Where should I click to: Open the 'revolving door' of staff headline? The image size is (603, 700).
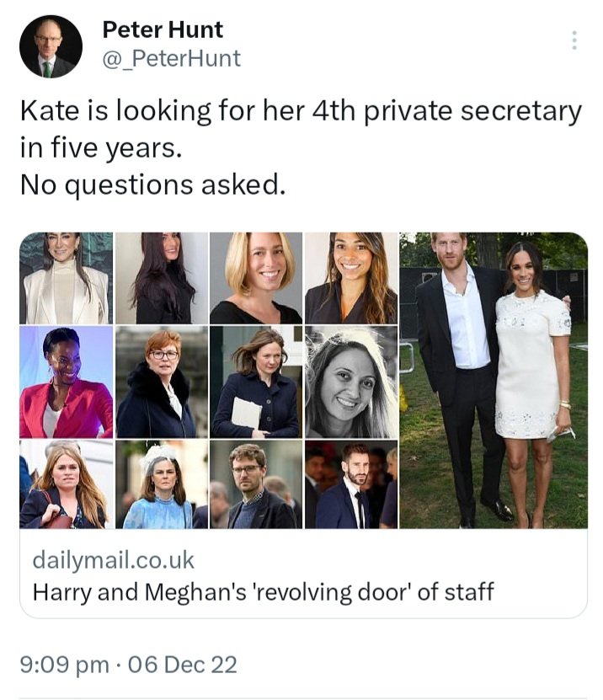click(x=263, y=591)
